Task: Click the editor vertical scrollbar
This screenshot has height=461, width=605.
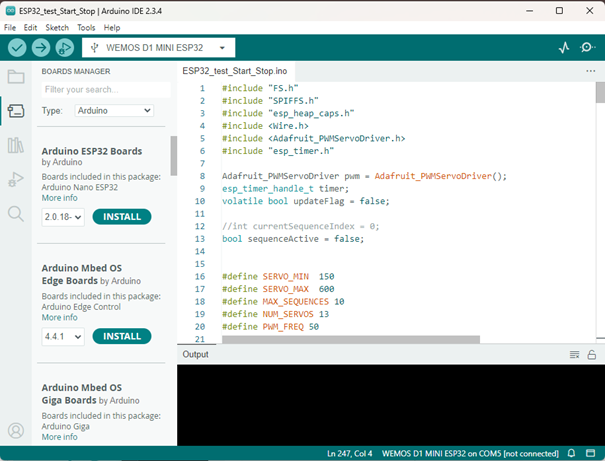Action: pos(600,92)
